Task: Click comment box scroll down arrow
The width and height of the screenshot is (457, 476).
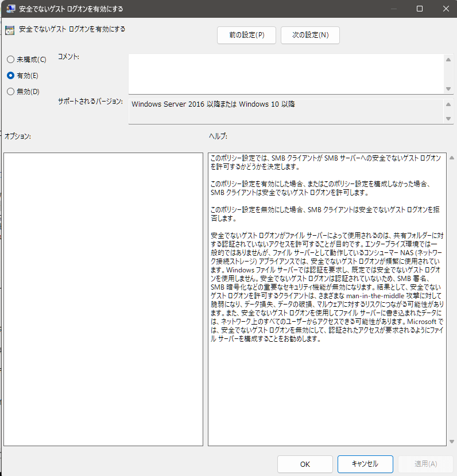Action: pyautogui.click(x=448, y=89)
